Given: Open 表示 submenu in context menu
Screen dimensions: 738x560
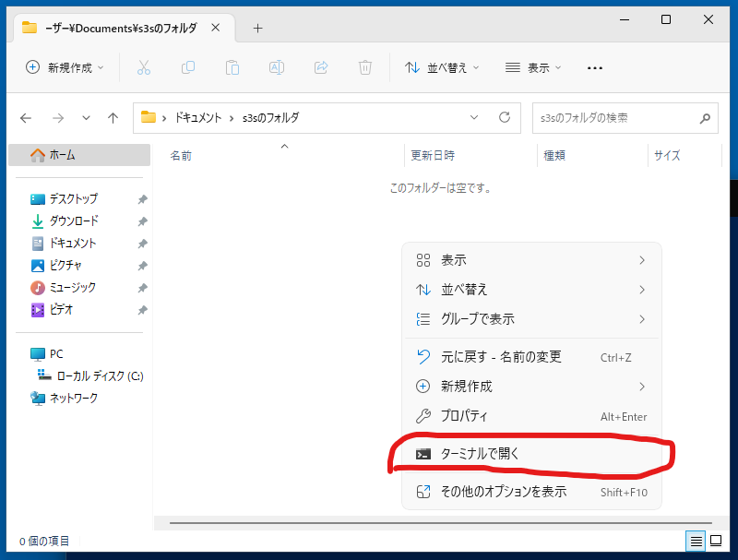Looking at the screenshot, I should tap(531, 260).
